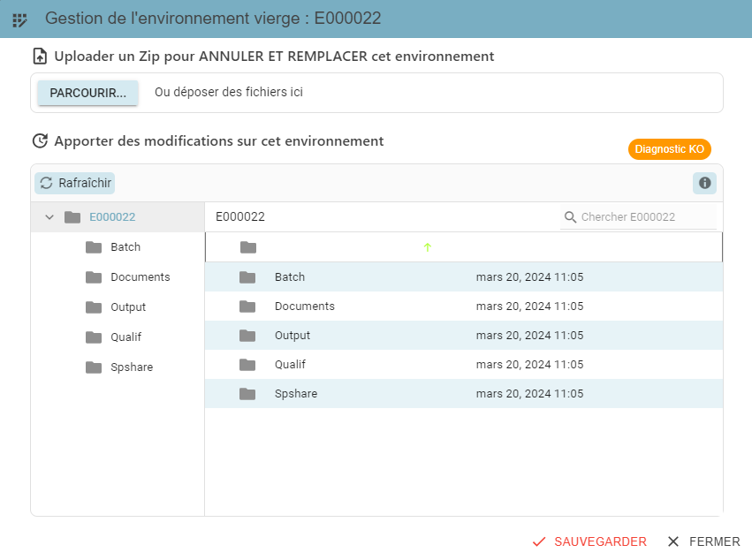Select Batch in the folder tree
Screen dimensions: 752x560
coord(125,247)
